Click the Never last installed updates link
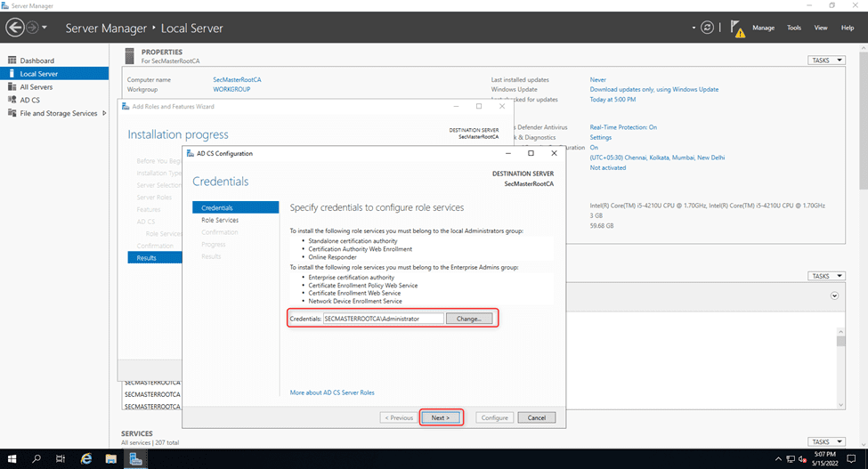This screenshot has width=868, height=469. (598, 79)
